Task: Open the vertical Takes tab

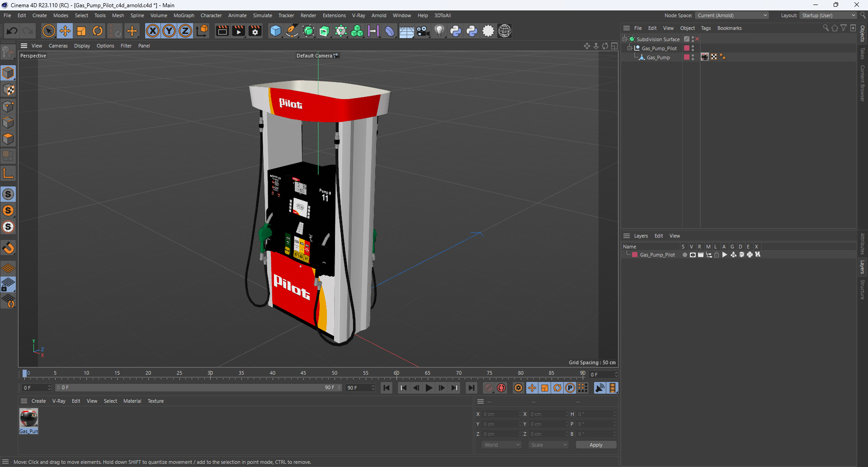Action: coord(863,53)
